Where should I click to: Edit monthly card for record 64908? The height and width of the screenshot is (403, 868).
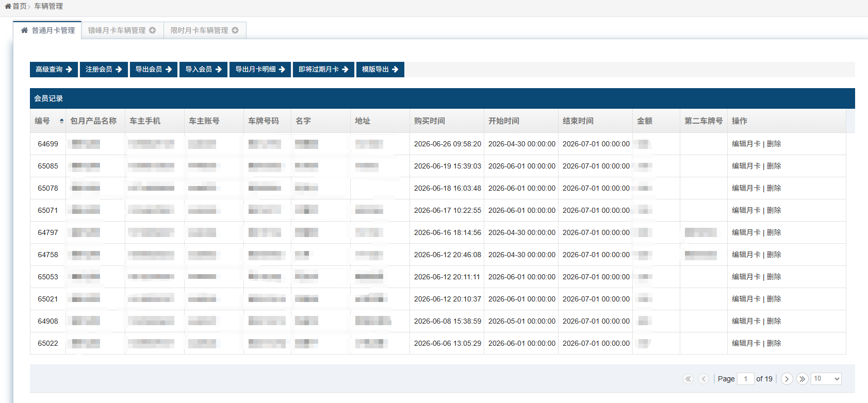click(746, 321)
